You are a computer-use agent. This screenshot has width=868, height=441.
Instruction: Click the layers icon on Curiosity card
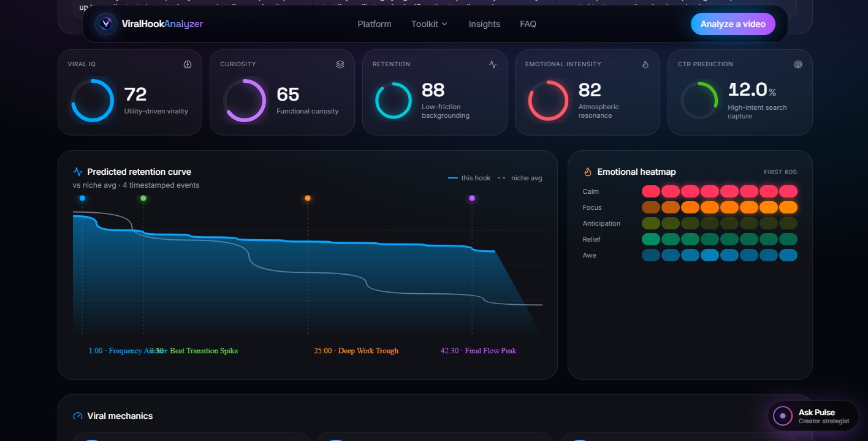[x=340, y=64]
